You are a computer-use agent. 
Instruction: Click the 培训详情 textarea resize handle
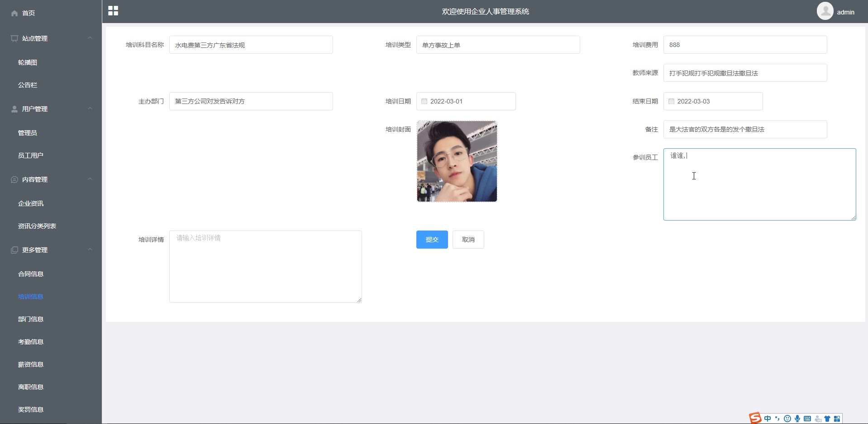coord(359,300)
